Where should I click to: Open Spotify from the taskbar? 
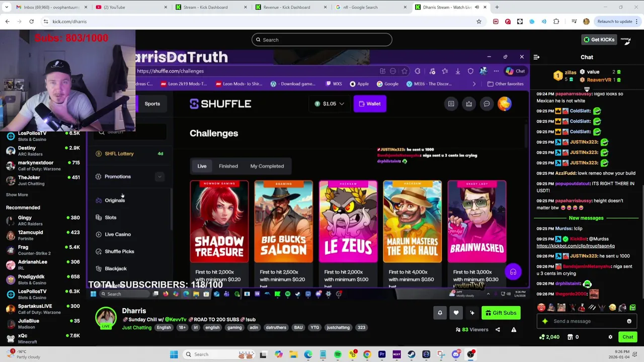(338, 354)
